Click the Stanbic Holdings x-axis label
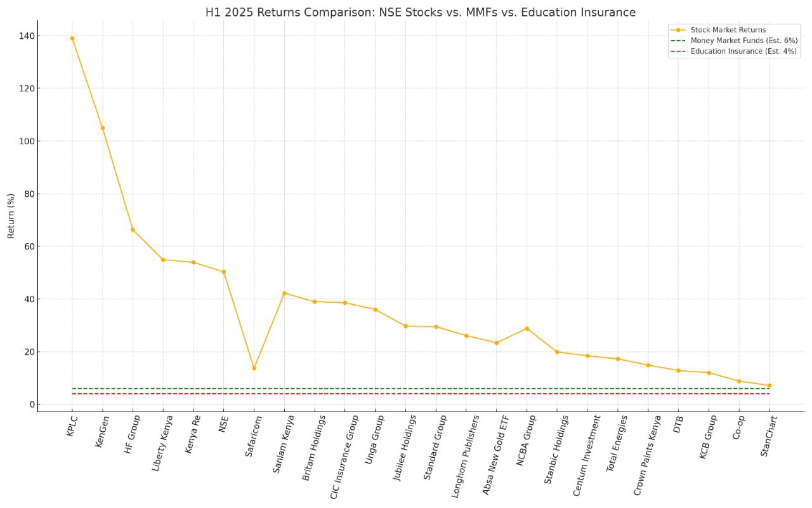 555,449
